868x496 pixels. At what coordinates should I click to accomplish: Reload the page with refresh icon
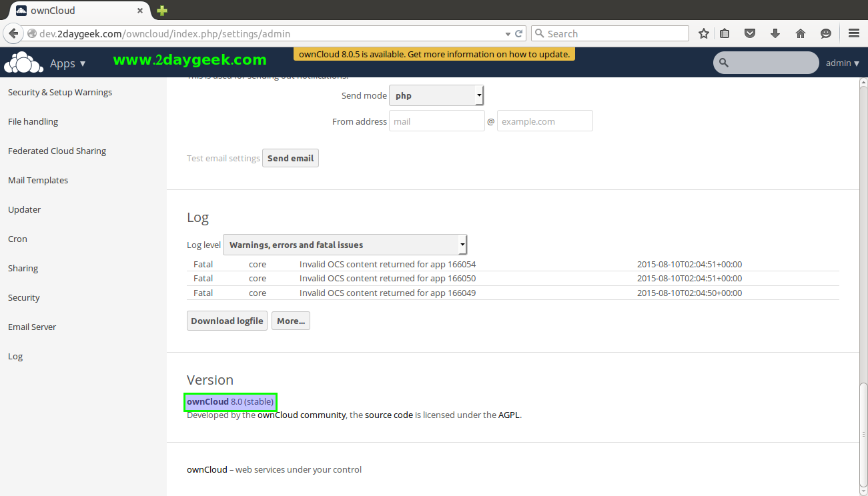pyautogui.click(x=518, y=33)
